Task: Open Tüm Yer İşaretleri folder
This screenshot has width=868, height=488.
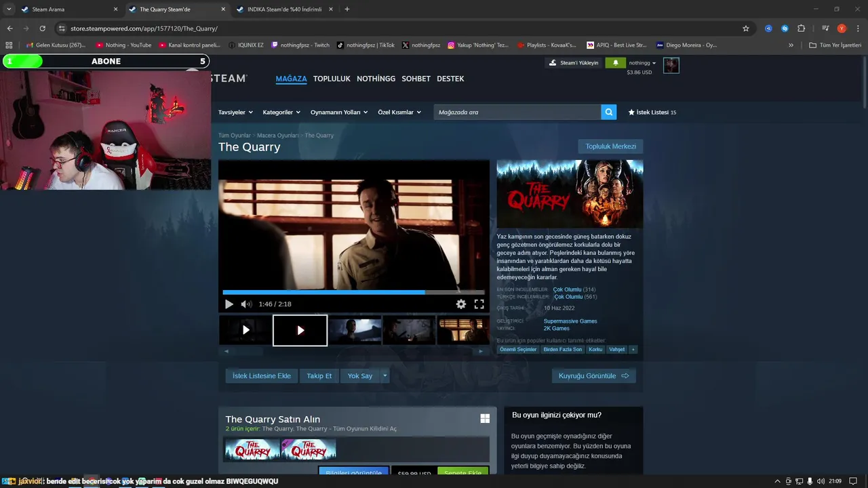Action: (x=835, y=45)
